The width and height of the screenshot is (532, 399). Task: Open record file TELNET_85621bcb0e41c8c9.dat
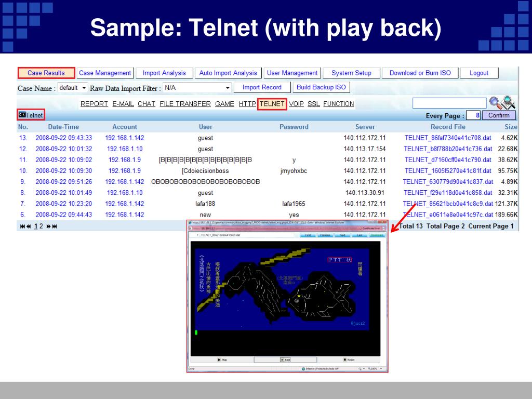coord(448,204)
